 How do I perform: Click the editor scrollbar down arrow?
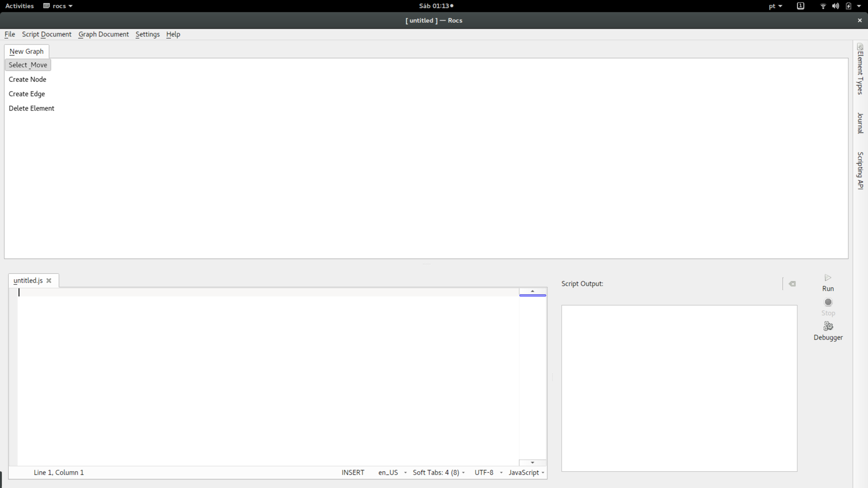(532, 463)
